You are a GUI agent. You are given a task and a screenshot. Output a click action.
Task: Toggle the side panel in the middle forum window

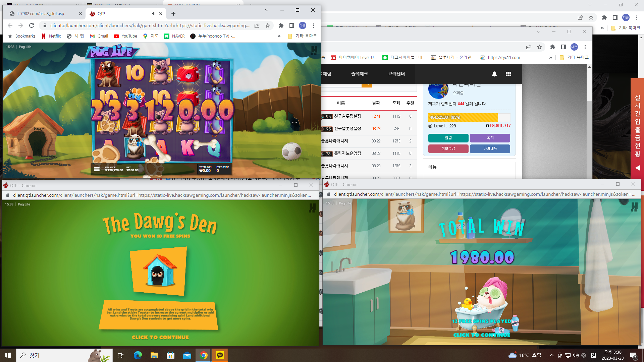click(x=563, y=47)
